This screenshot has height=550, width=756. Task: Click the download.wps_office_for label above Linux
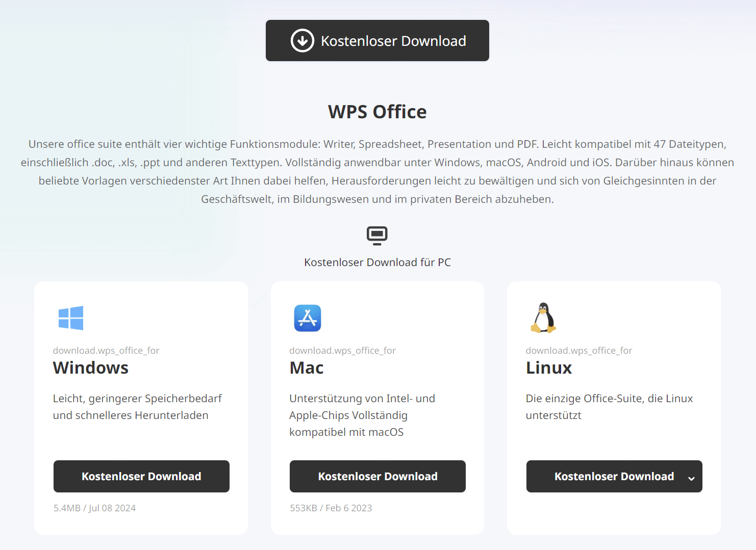(579, 350)
